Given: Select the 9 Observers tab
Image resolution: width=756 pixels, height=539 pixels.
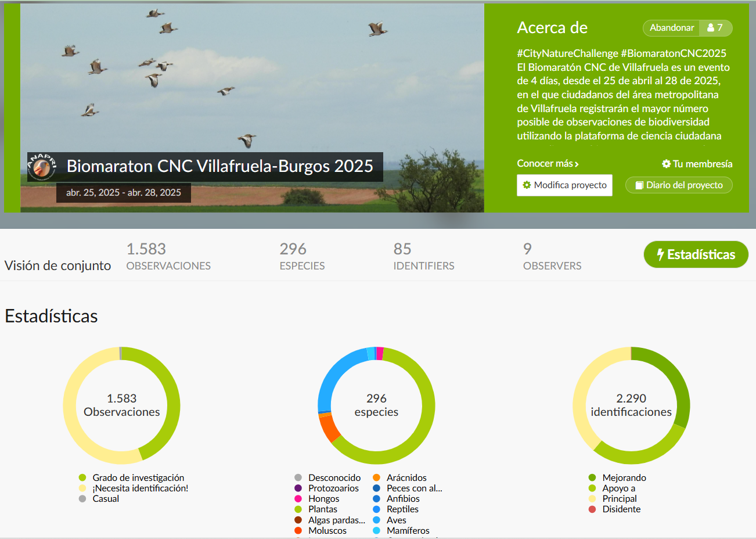Looking at the screenshot, I should 552,257.
